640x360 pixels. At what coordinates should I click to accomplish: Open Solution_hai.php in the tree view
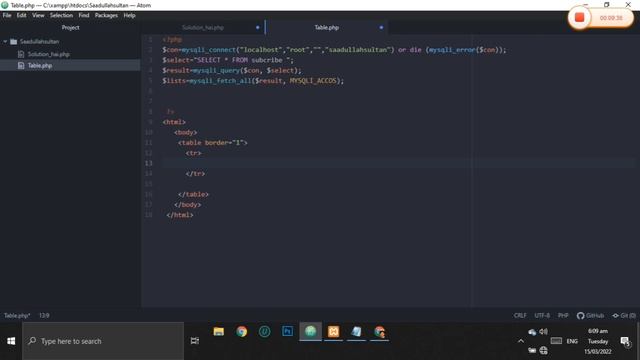pos(49,54)
